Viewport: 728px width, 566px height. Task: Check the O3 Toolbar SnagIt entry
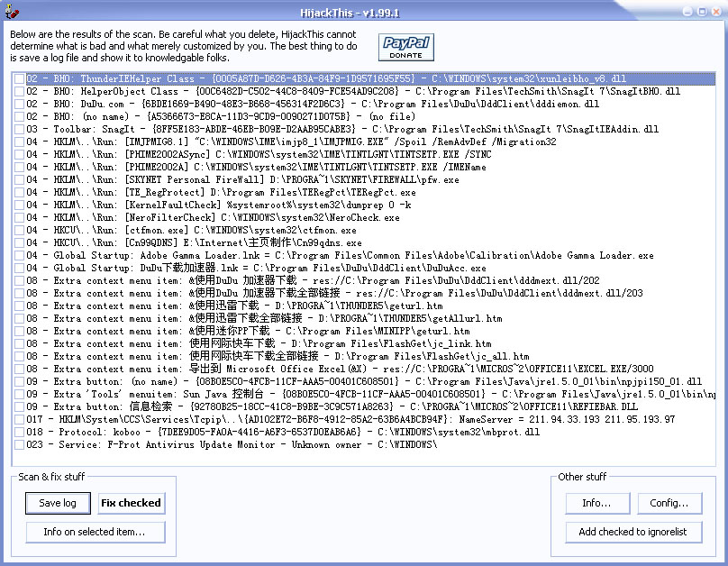pyautogui.click(x=19, y=129)
